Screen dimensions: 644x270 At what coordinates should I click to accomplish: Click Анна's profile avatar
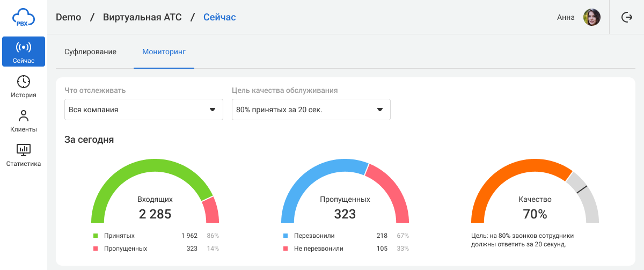click(x=591, y=17)
